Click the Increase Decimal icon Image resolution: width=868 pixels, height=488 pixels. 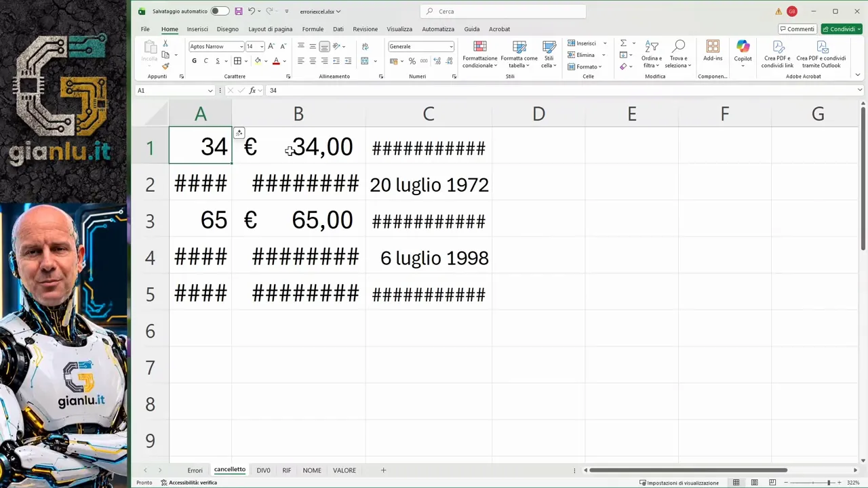pyautogui.click(x=436, y=61)
